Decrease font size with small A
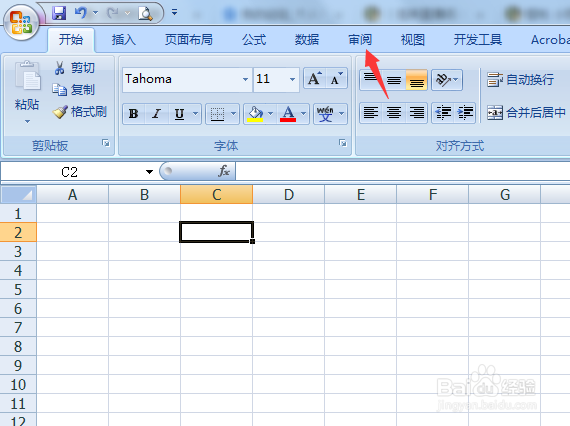The width and height of the screenshot is (570, 426). pos(336,79)
